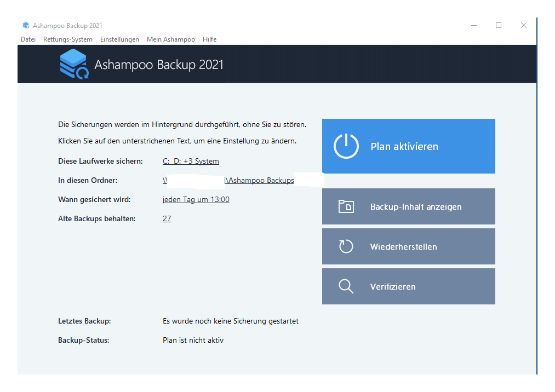Click the 'In diesen Ordner:' label

coord(88,181)
